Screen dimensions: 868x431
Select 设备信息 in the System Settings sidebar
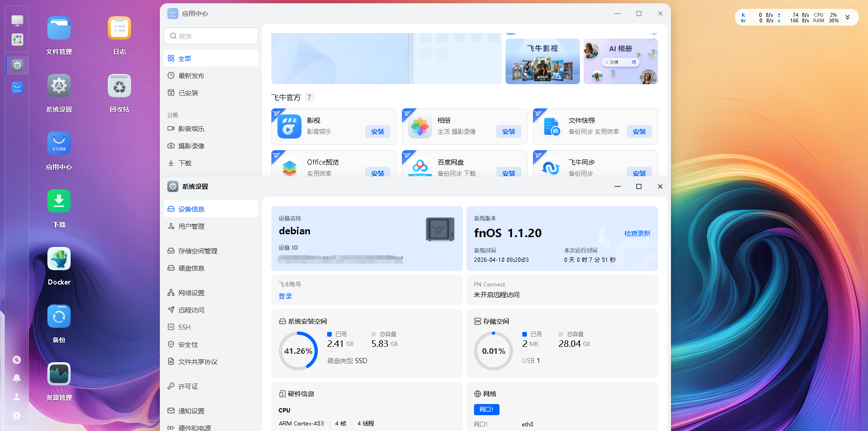(211, 209)
